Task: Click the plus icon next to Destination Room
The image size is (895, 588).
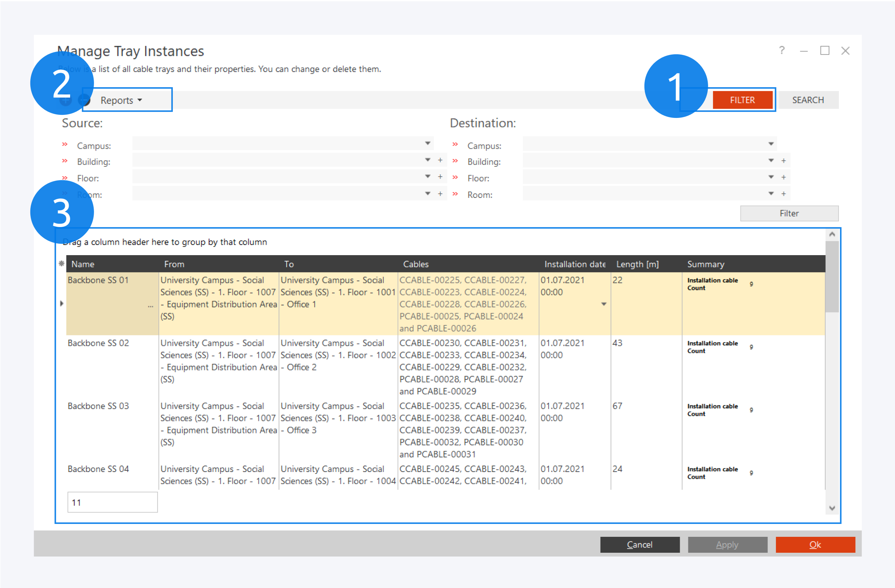Action: pos(784,194)
